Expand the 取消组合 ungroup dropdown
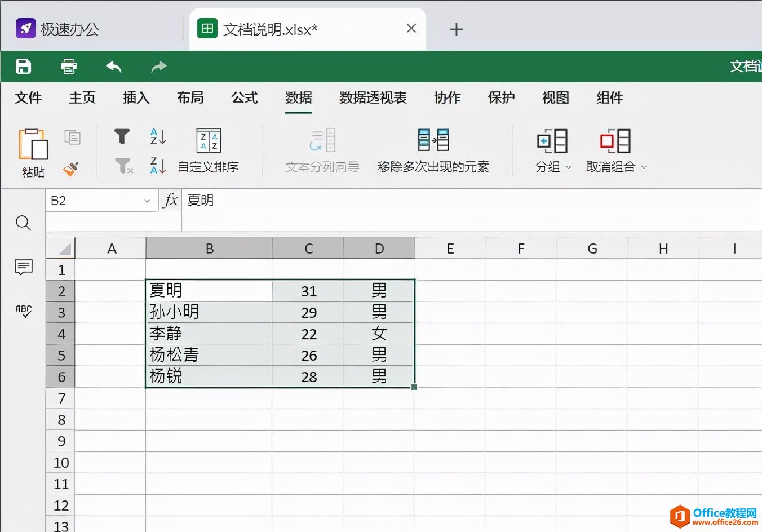 point(644,167)
